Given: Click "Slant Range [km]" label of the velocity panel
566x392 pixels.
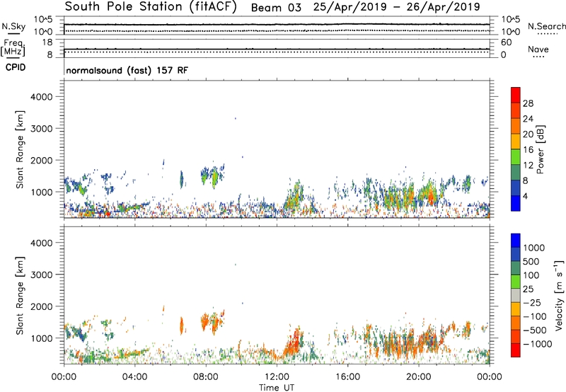Looking at the screenshot, I should (20, 296).
